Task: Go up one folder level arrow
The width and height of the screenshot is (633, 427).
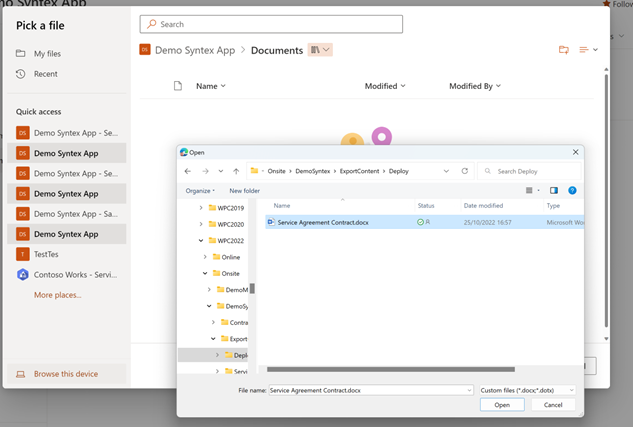Action: tap(235, 171)
